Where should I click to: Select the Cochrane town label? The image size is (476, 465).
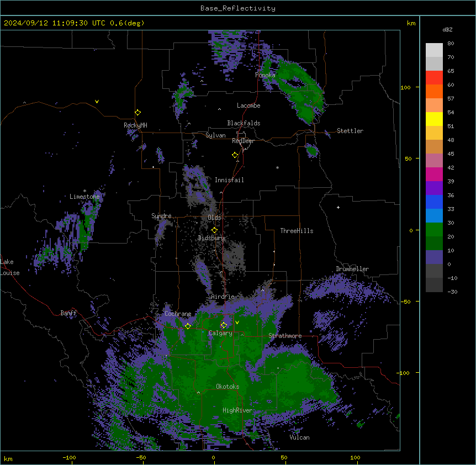coord(178,314)
